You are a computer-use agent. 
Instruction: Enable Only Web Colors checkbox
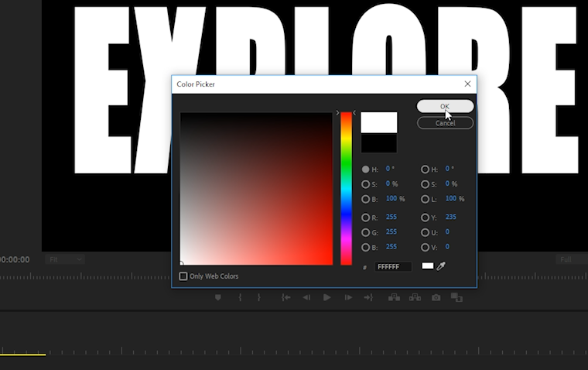(x=183, y=276)
